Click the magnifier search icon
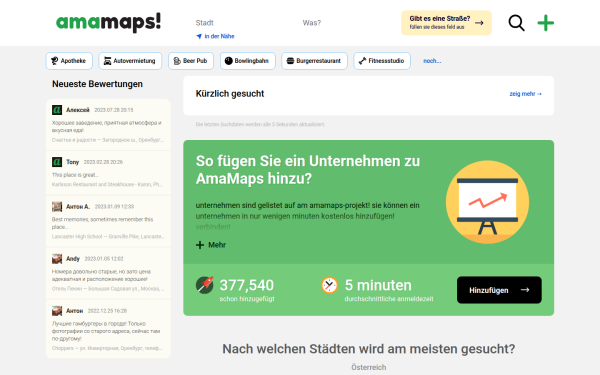The width and height of the screenshot is (600, 375). 516,23
